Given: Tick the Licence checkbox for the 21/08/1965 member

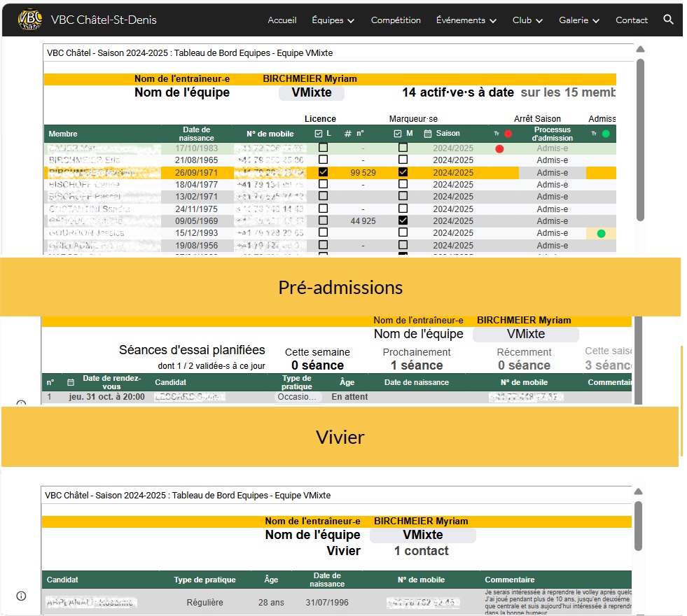Looking at the screenshot, I should tap(323, 160).
